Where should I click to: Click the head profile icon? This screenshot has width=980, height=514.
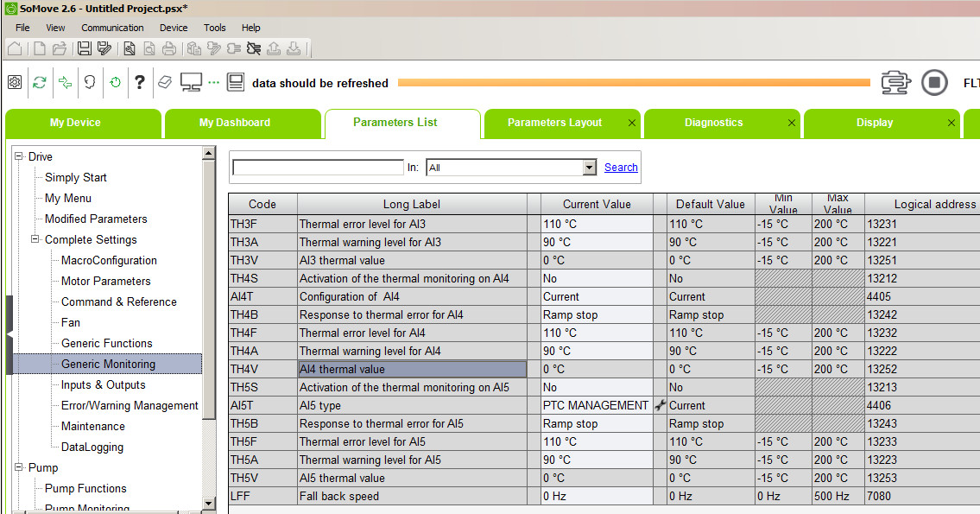[x=90, y=82]
